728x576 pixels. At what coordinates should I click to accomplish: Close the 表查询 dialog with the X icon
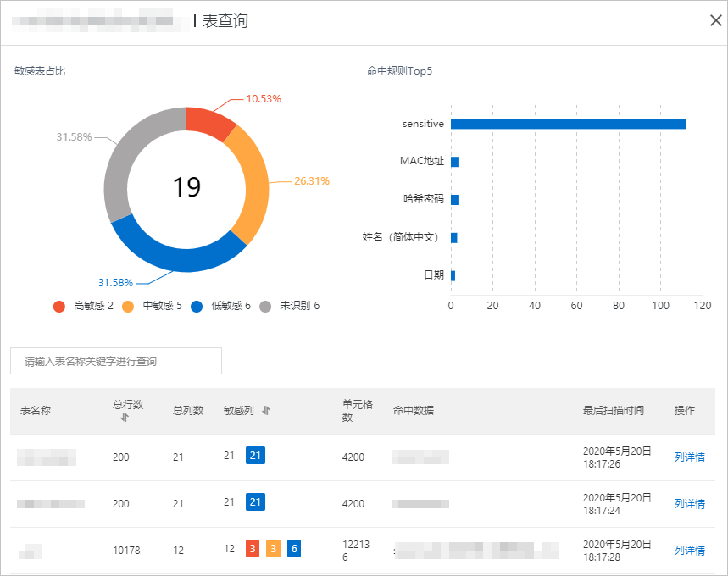[x=714, y=19]
